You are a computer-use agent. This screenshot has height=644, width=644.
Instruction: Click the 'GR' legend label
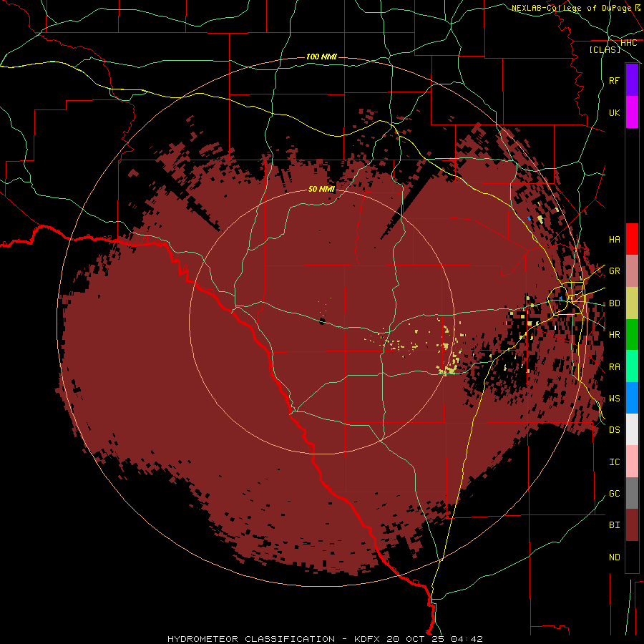point(614,271)
